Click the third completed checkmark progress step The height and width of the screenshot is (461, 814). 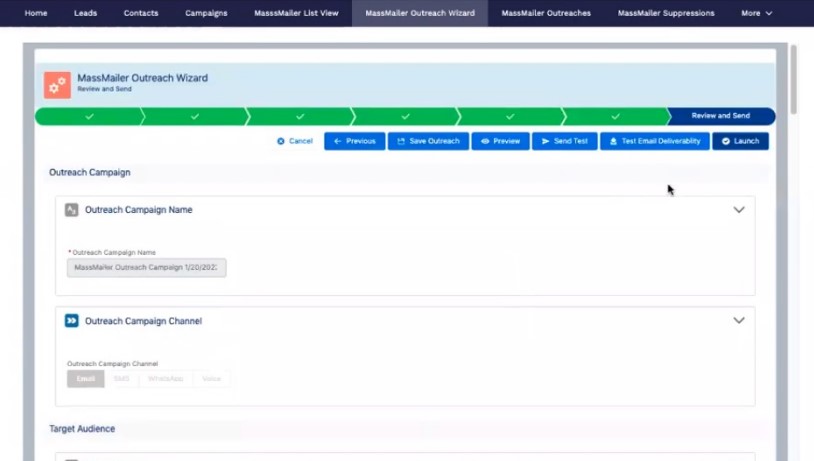coord(299,117)
